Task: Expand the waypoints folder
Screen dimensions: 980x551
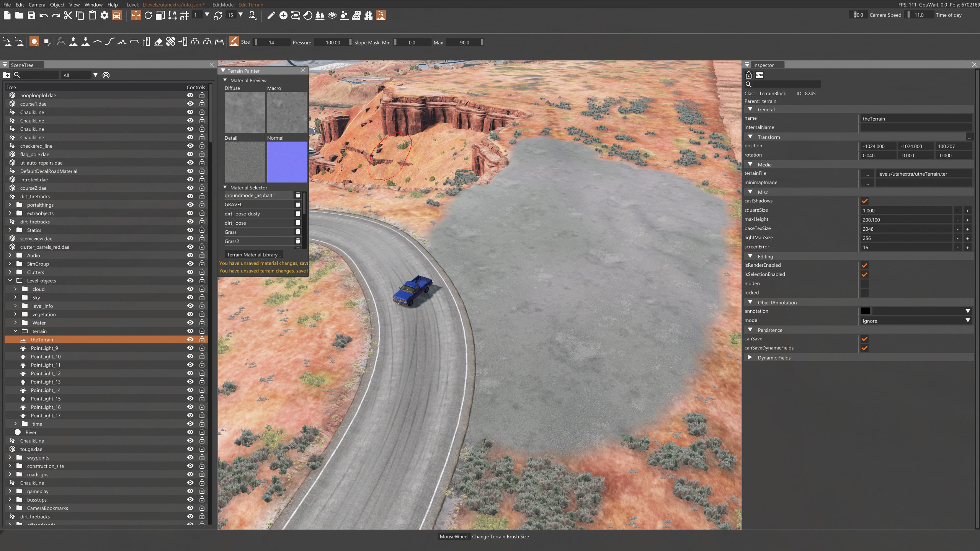Action: [x=10, y=457]
